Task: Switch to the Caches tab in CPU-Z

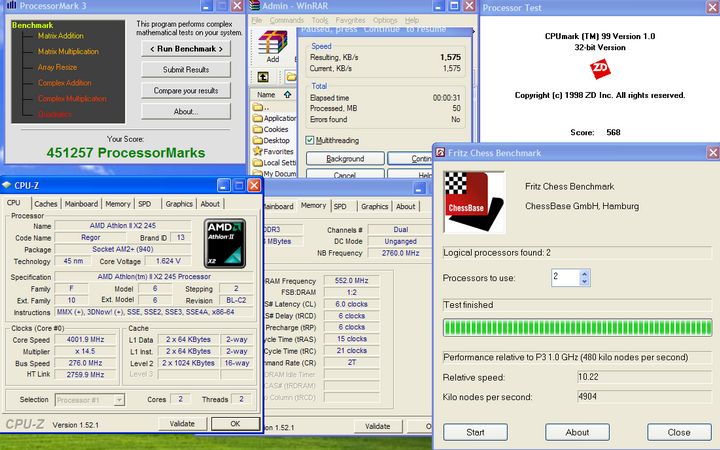Action: click(x=46, y=204)
